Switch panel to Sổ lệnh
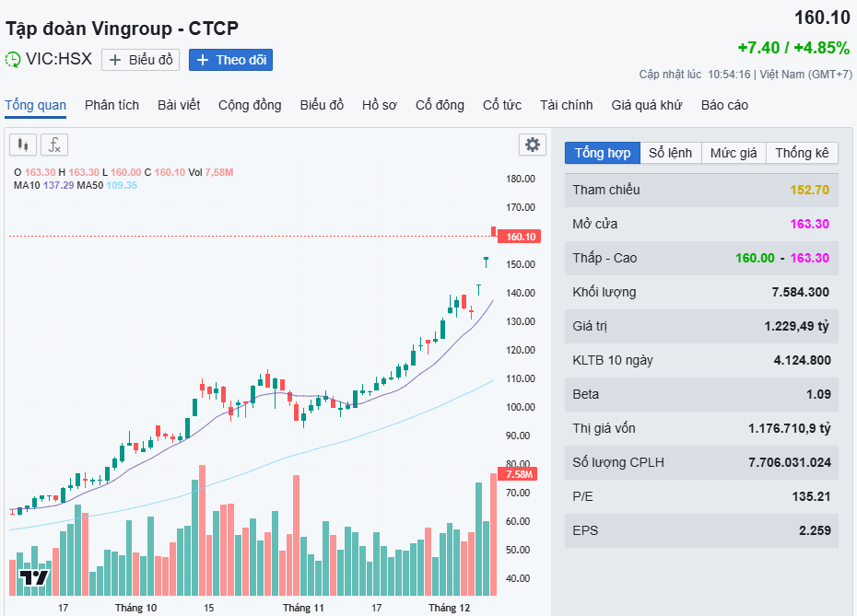 (x=670, y=153)
